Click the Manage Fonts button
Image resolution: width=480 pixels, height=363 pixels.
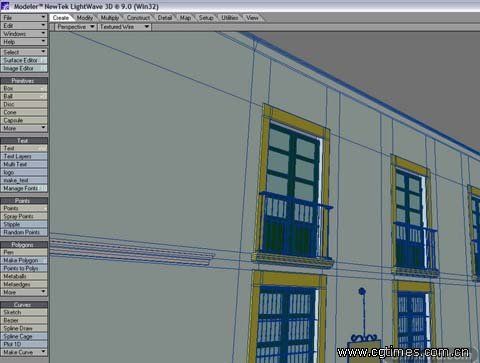24,188
